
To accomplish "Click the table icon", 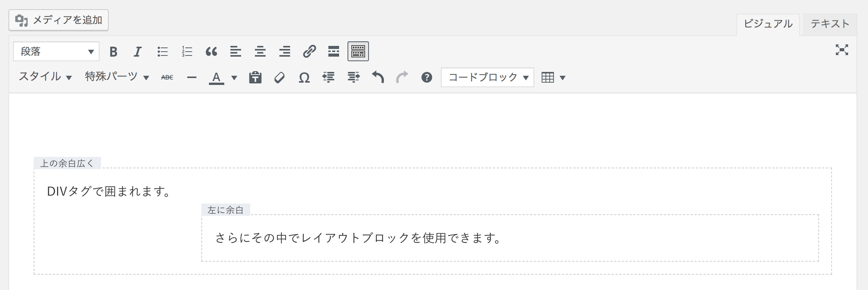I will (548, 77).
